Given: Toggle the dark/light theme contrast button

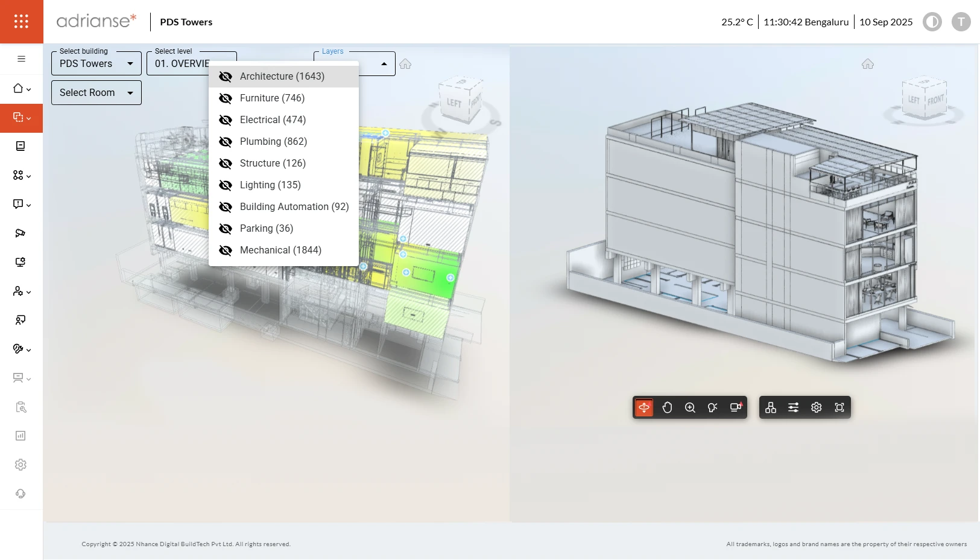Looking at the screenshot, I should [x=932, y=22].
